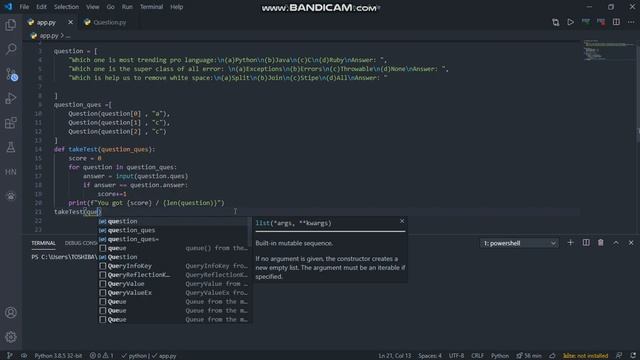
Task: Open the Search view in activity bar
Action: [11, 49]
